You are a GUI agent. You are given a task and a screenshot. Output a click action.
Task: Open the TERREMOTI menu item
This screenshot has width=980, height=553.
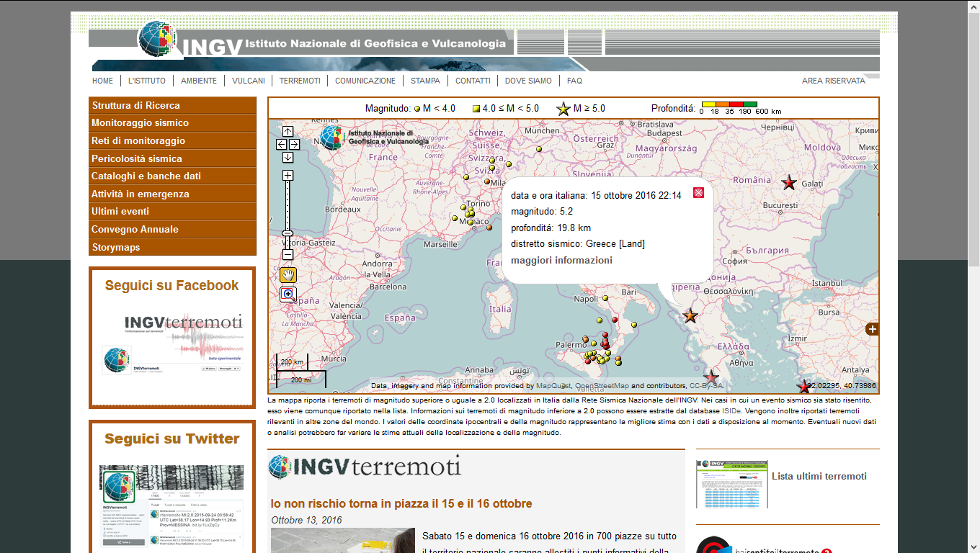click(x=300, y=81)
